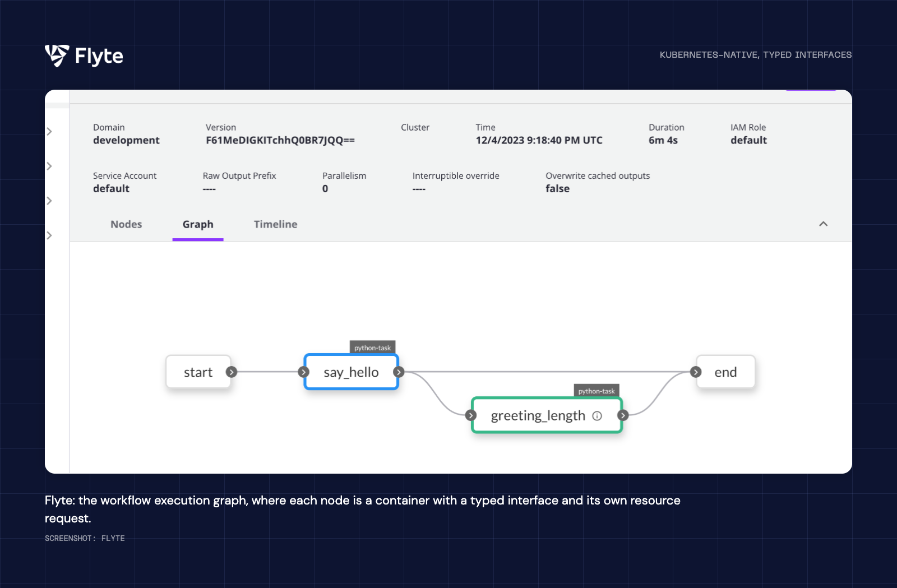Click the IAM Role value "default"

(748, 140)
